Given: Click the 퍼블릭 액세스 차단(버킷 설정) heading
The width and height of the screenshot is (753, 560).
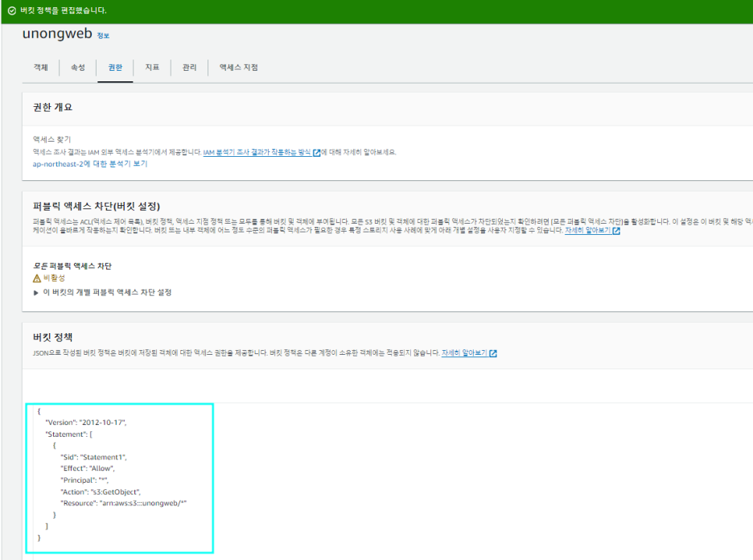Looking at the screenshot, I should click(96, 207).
